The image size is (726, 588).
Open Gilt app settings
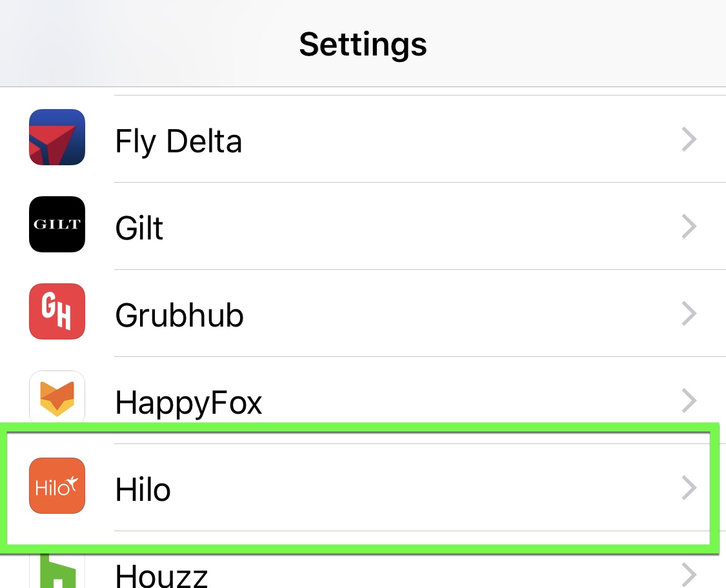(x=361, y=225)
